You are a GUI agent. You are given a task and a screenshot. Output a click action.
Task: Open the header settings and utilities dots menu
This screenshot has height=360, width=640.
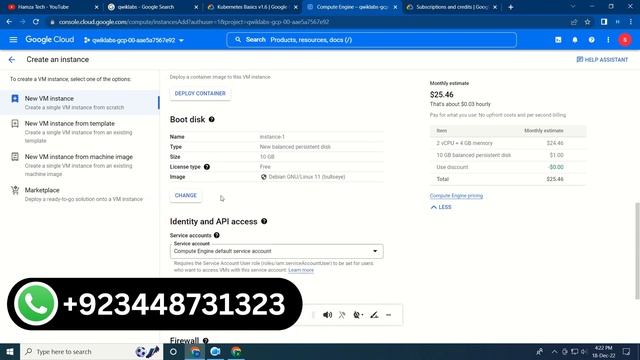click(x=608, y=40)
